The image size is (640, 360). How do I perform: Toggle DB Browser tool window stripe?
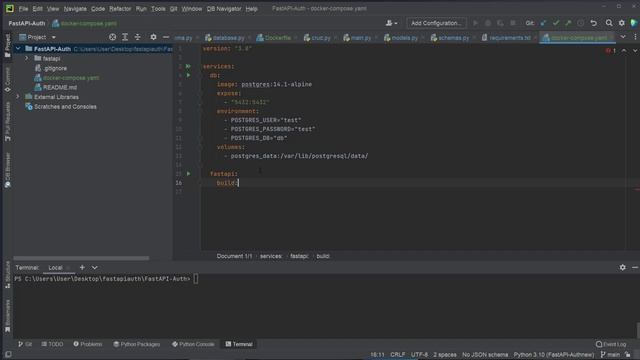(x=7, y=170)
